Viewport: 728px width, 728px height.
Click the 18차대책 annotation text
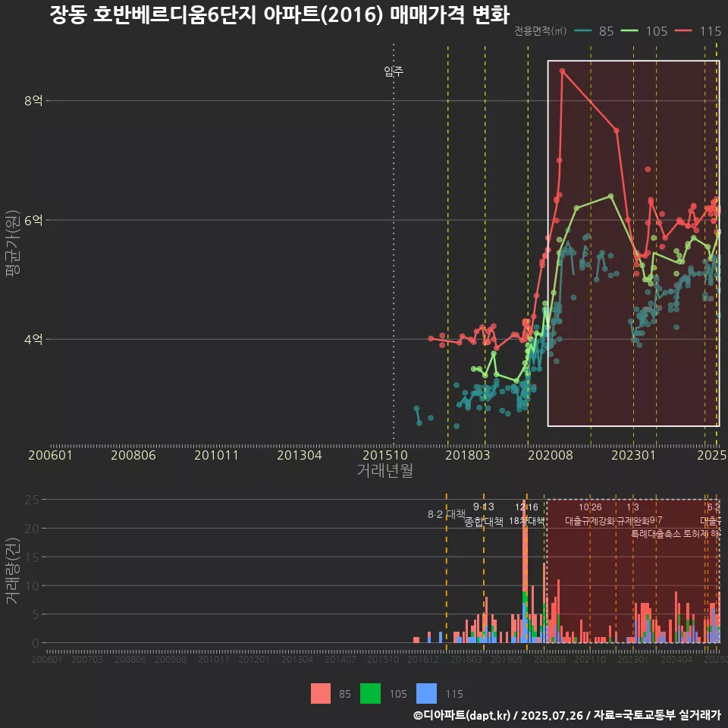pos(526,521)
